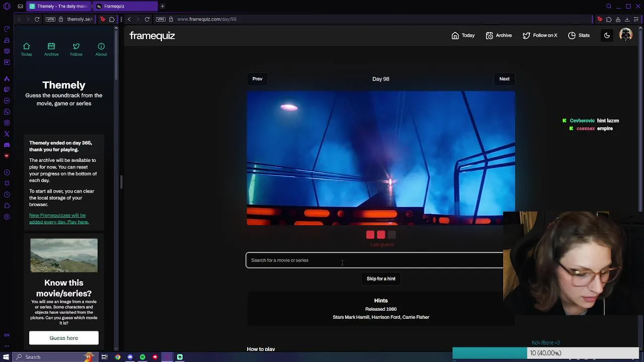Click the Kick Abone goal progress bar

tap(545, 353)
